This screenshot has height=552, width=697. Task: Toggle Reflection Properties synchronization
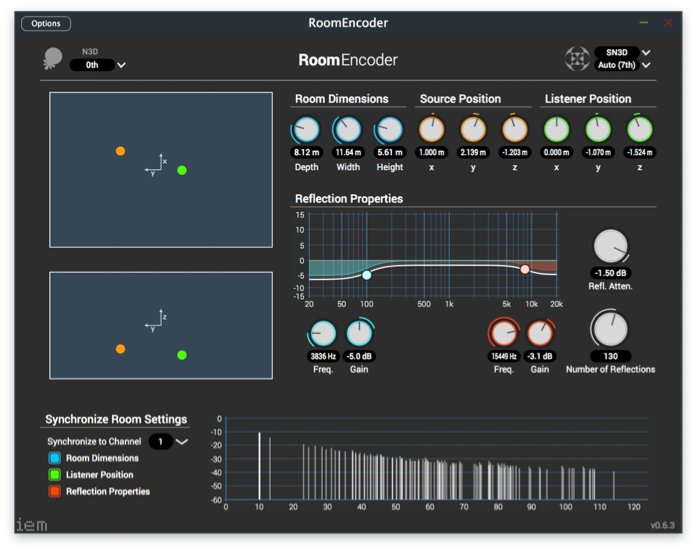tap(55, 491)
